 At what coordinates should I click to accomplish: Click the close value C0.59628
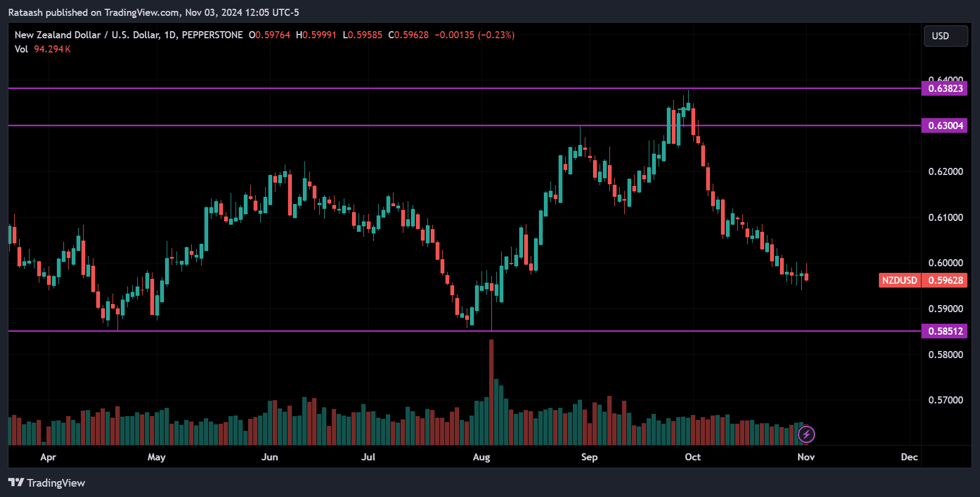pos(408,35)
